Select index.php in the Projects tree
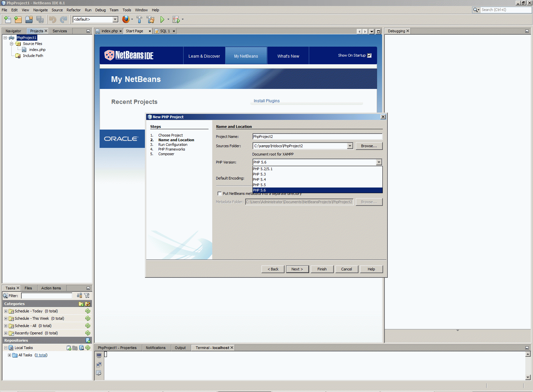 [37, 50]
